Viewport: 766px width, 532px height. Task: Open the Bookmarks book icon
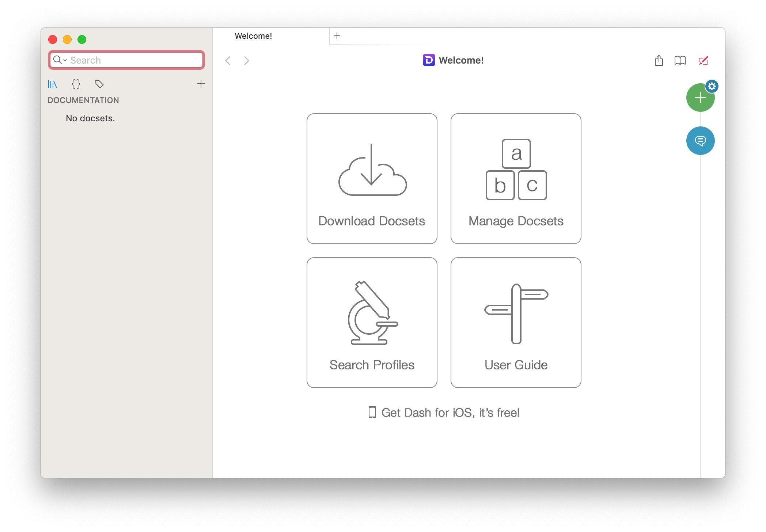point(680,60)
